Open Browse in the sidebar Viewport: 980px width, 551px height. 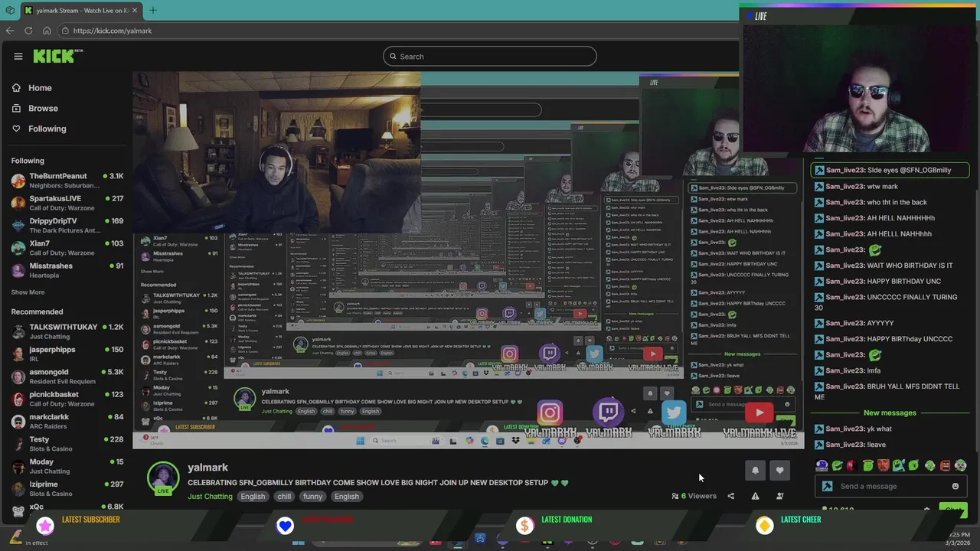coord(34,108)
